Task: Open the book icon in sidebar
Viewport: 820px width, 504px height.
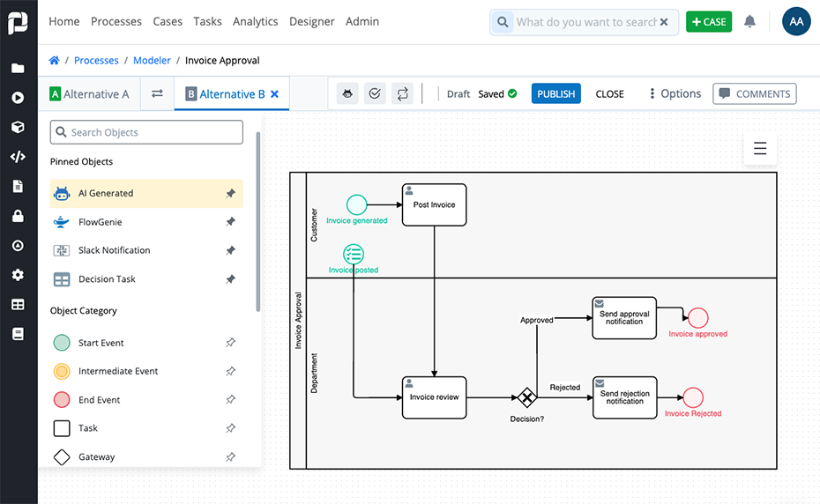Action: 18,334
